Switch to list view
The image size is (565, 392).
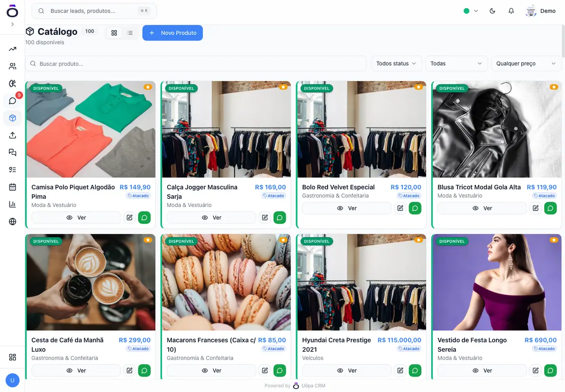(x=130, y=33)
